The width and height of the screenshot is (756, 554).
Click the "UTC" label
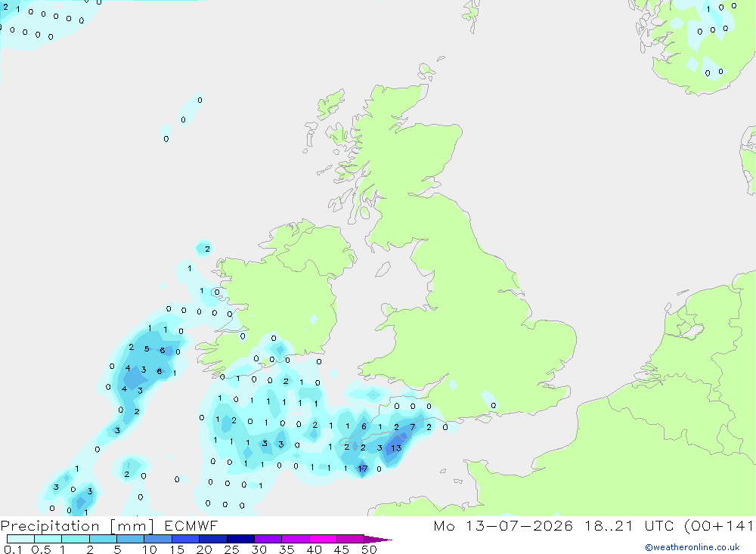(x=659, y=526)
